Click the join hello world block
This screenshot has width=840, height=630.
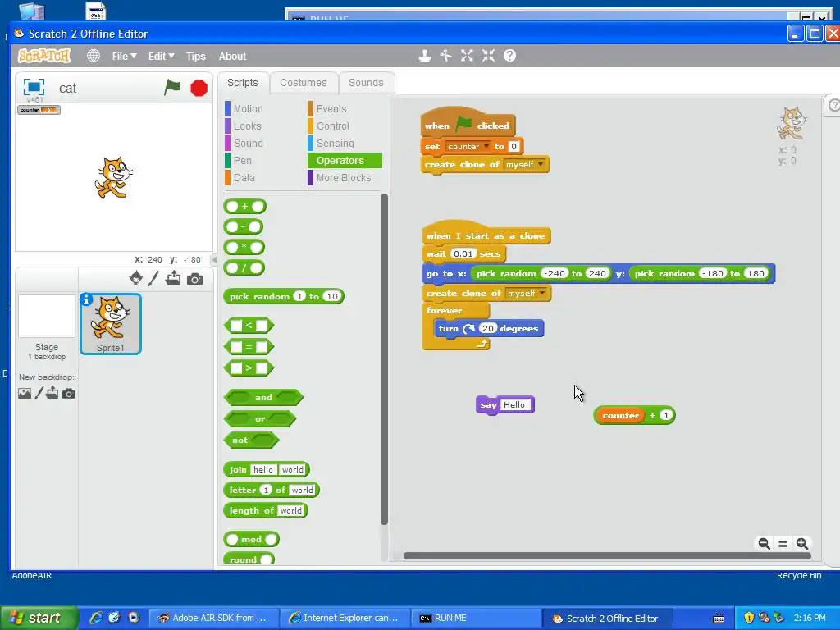pyautogui.click(x=267, y=469)
